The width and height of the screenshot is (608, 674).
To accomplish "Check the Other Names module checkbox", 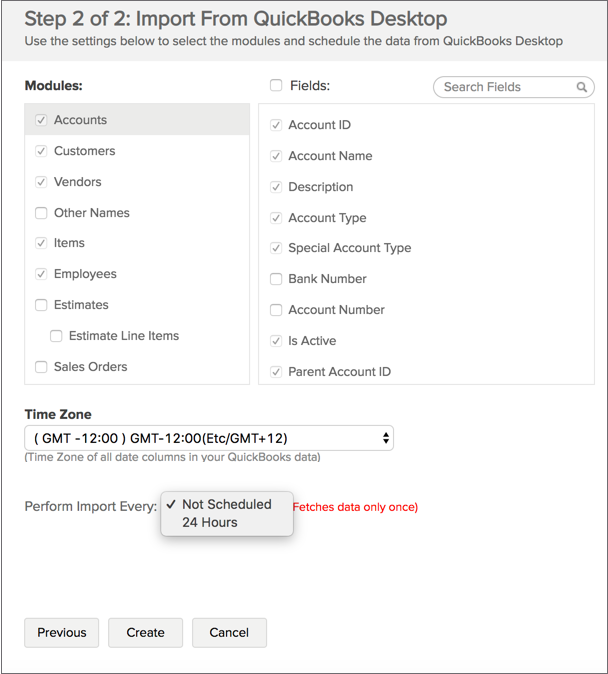I will (41, 213).
